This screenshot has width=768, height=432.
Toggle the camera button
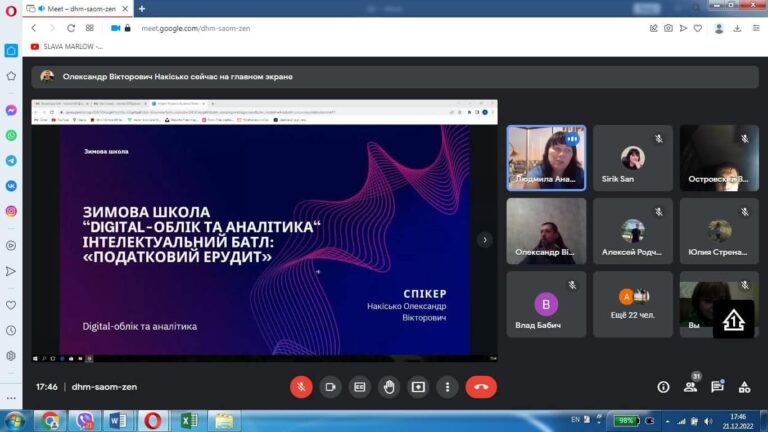point(329,387)
